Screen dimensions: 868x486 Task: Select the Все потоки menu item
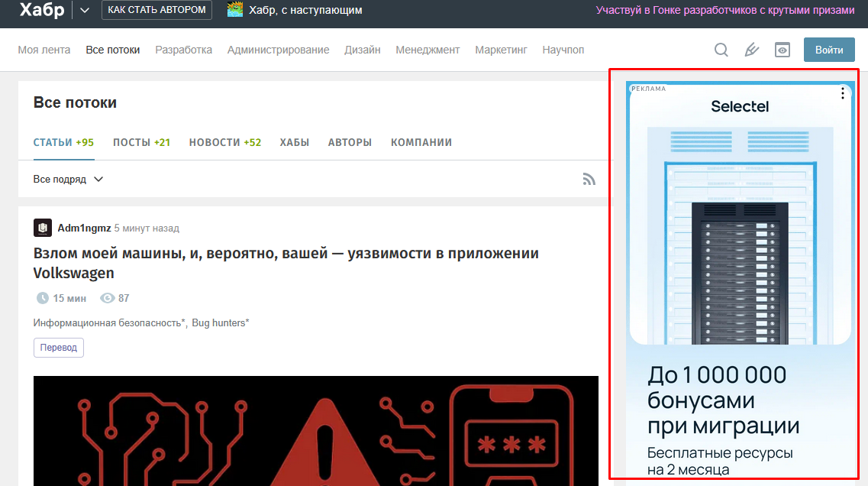pyautogui.click(x=112, y=50)
